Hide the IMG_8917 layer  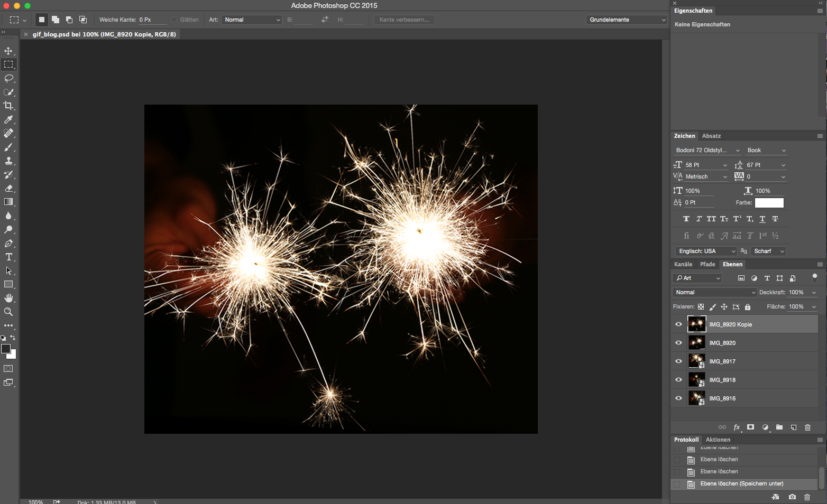678,361
